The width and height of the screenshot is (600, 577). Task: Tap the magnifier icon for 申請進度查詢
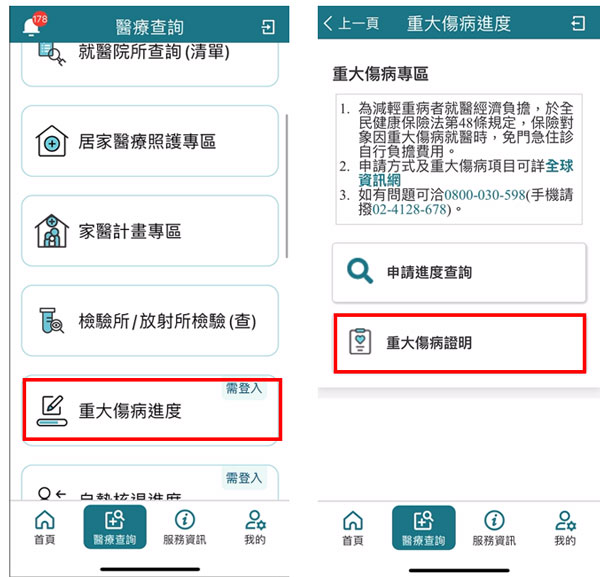pyautogui.click(x=359, y=271)
